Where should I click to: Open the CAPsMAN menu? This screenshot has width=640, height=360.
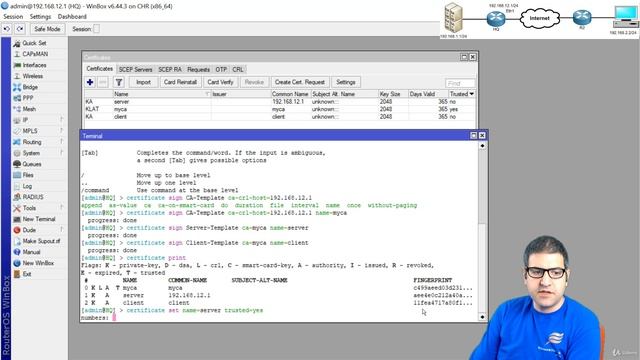(x=35, y=54)
